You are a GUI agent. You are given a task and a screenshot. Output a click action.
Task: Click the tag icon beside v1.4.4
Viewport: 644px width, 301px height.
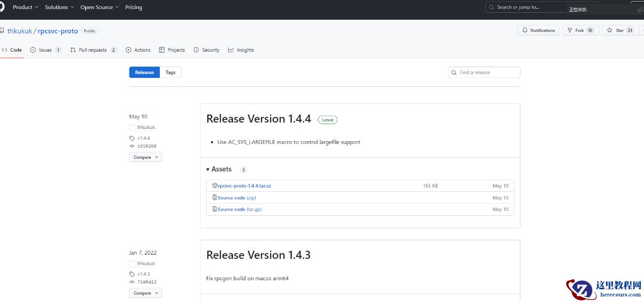pyautogui.click(x=132, y=139)
